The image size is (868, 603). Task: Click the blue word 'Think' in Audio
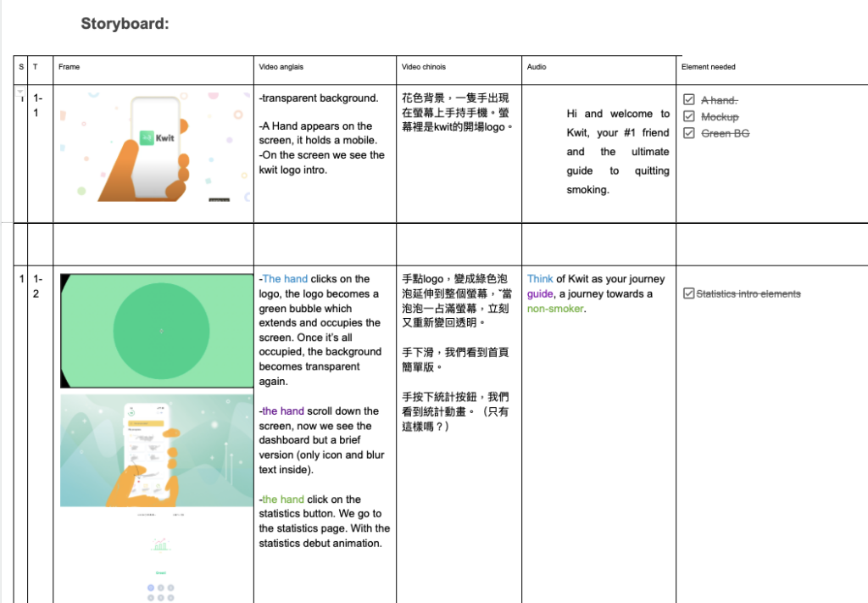pos(540,279)
